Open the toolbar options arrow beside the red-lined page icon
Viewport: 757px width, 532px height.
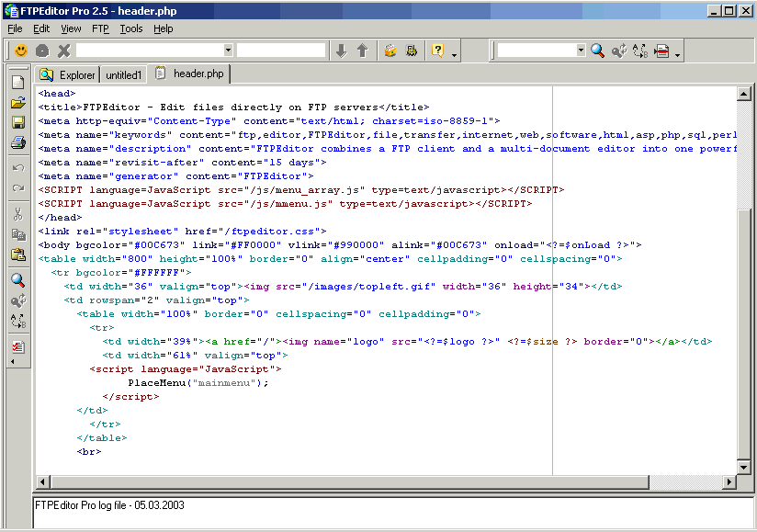tap(677, 55)
